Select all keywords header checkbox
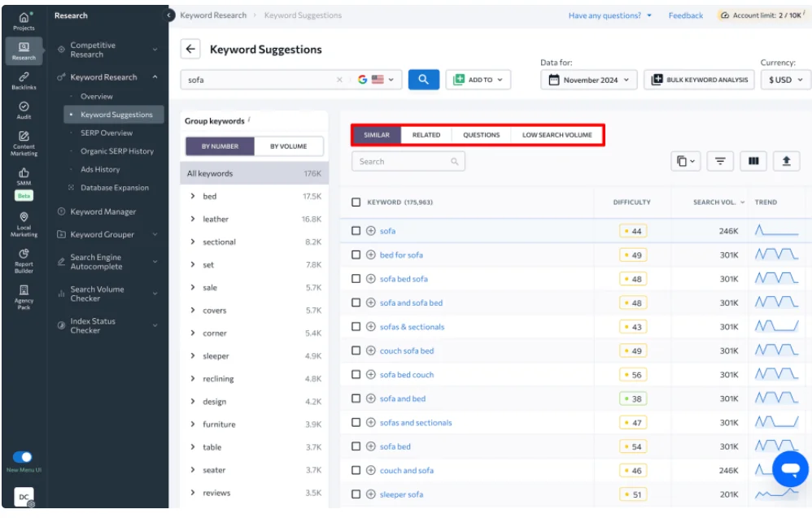The width and height of the screenshot is (812, 518). pos(356,202)
